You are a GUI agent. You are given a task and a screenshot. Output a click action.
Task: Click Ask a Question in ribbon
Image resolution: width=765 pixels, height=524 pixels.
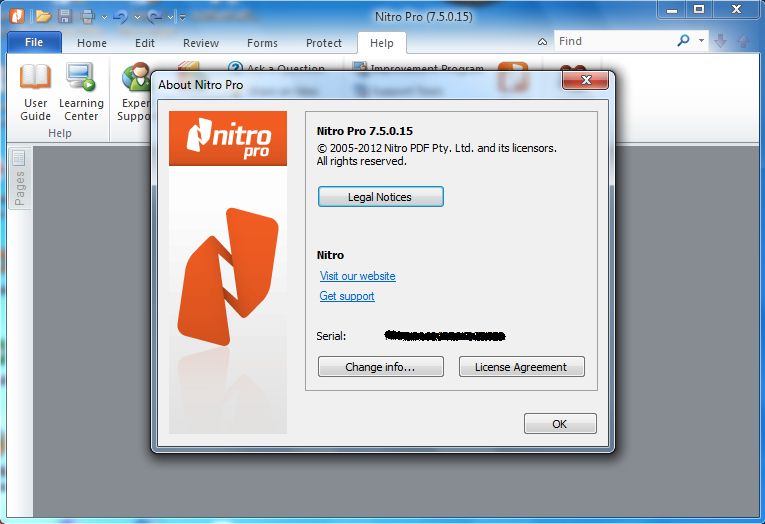click(x=277, y=68)
